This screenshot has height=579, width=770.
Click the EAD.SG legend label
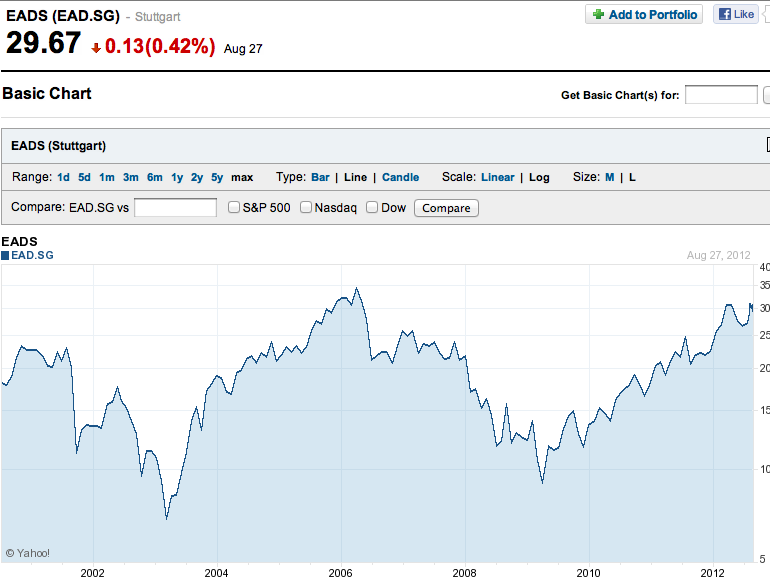click(32, 255)
